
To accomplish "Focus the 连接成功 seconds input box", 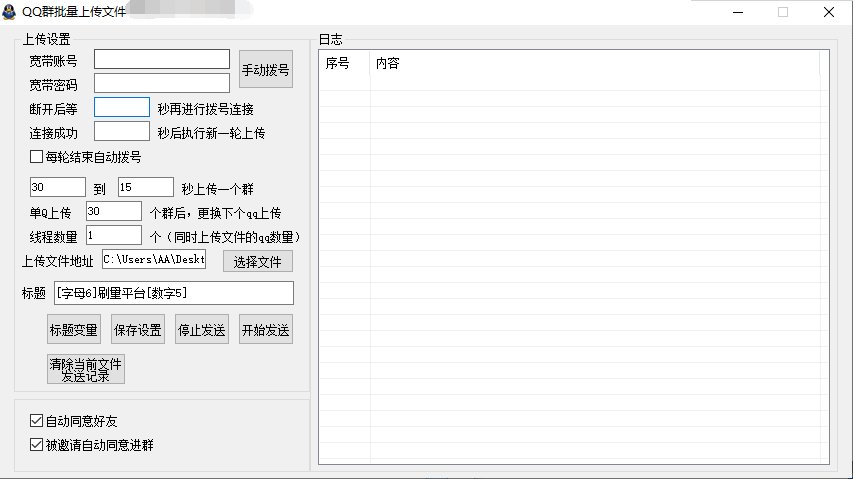I will [x=122, y=131].
